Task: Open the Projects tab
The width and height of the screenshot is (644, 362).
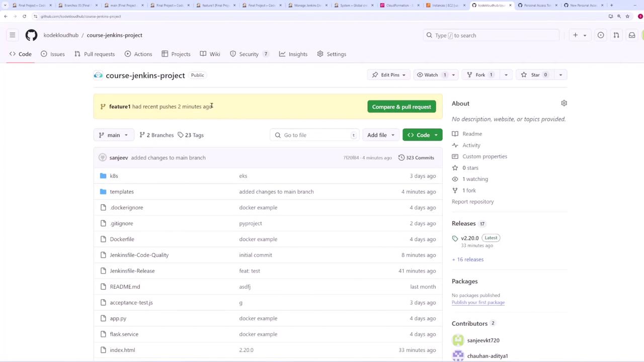Action: click(176, 54)
